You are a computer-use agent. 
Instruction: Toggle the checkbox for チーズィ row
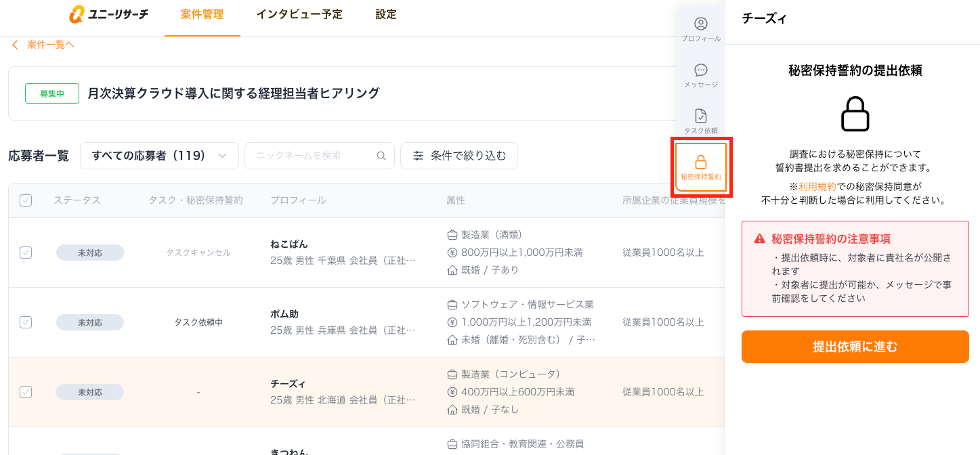tap(26, 392)
